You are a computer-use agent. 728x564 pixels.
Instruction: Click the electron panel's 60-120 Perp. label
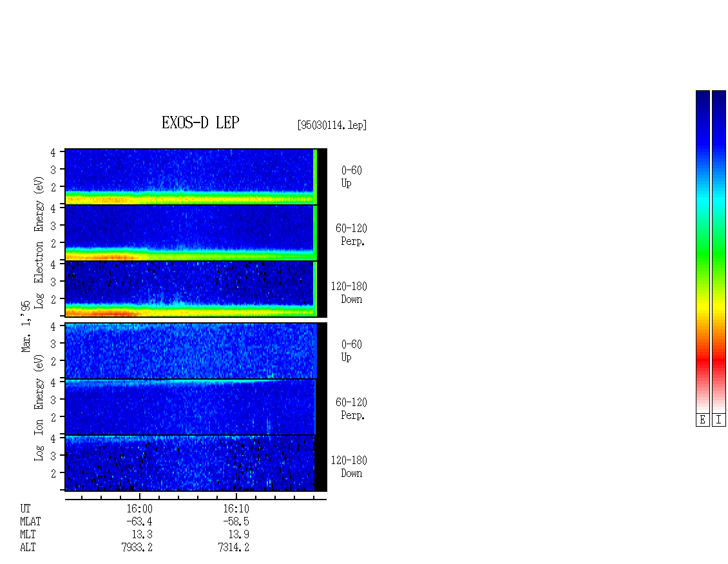352,235
